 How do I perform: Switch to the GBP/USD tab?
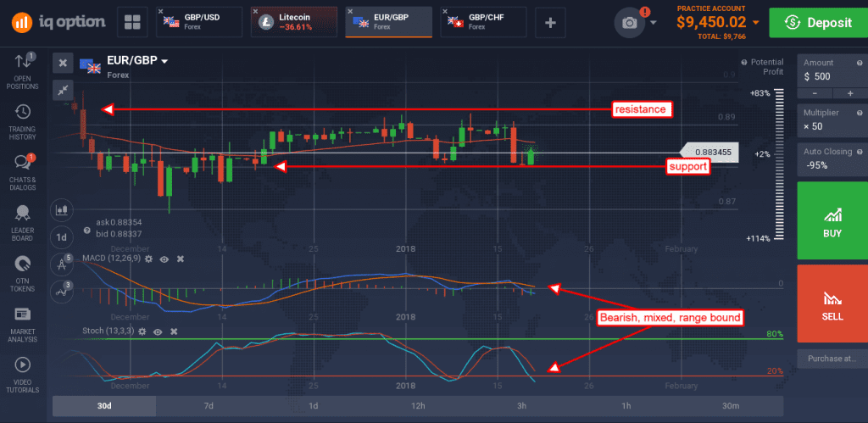(x=198, y=22)
